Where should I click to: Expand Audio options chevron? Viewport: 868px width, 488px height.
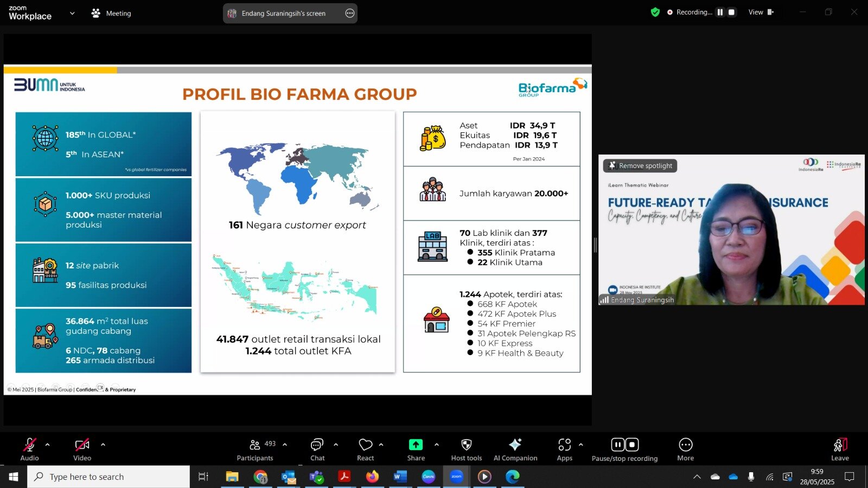[x=47, y=445]
